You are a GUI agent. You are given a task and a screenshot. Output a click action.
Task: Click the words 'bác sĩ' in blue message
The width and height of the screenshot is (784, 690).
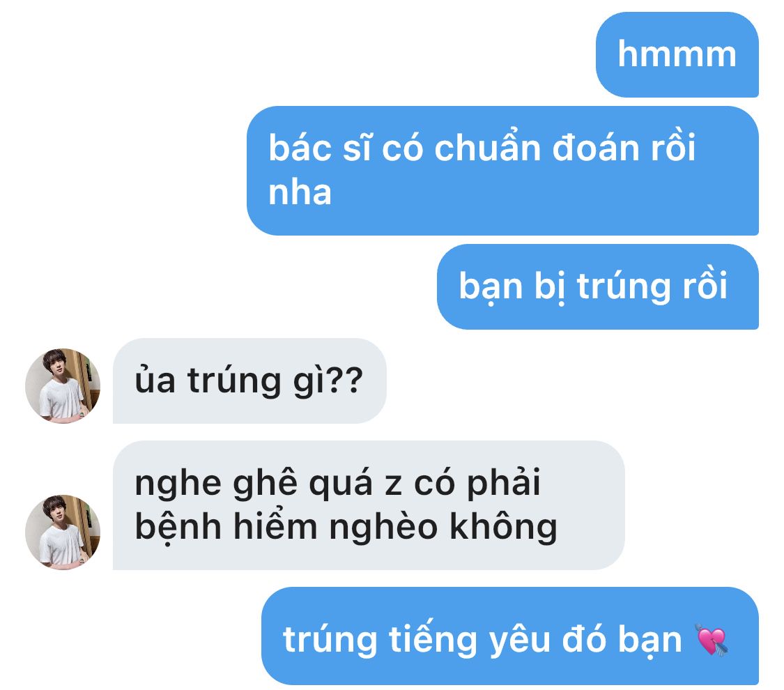click(x=320, y=148)
